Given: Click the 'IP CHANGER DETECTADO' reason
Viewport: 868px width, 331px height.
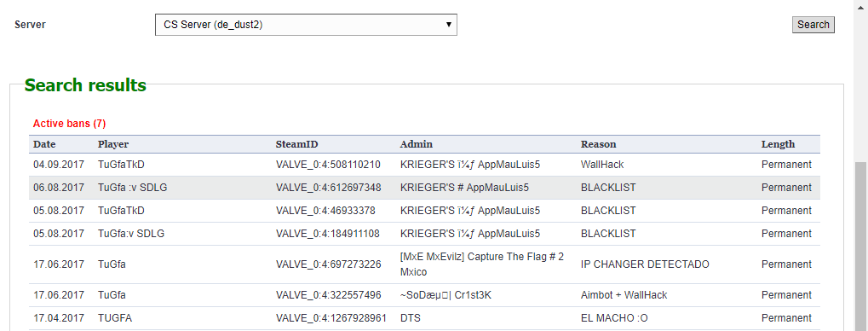Looking at the screenshot, I should tap(645, 264).
